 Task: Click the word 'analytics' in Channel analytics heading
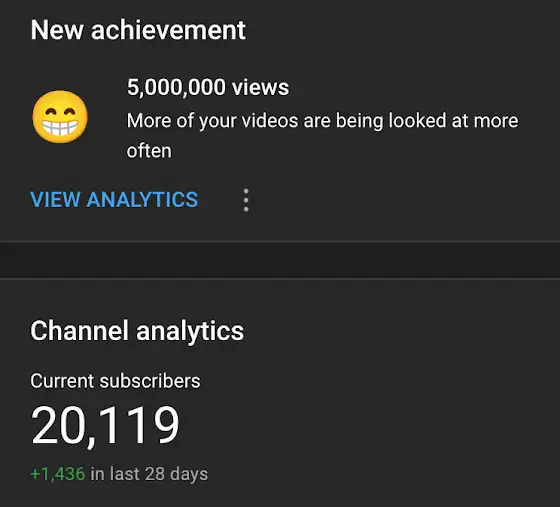coord(190,332)
